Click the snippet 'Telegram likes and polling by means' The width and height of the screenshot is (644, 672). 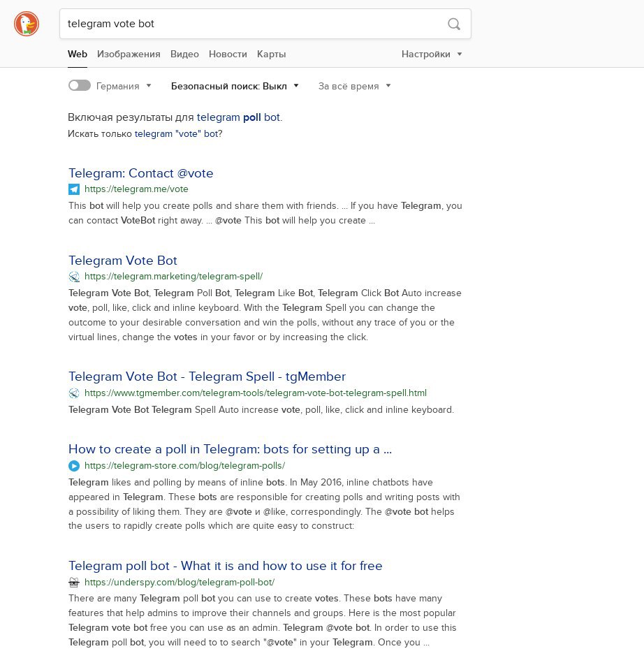click(264, 504)
